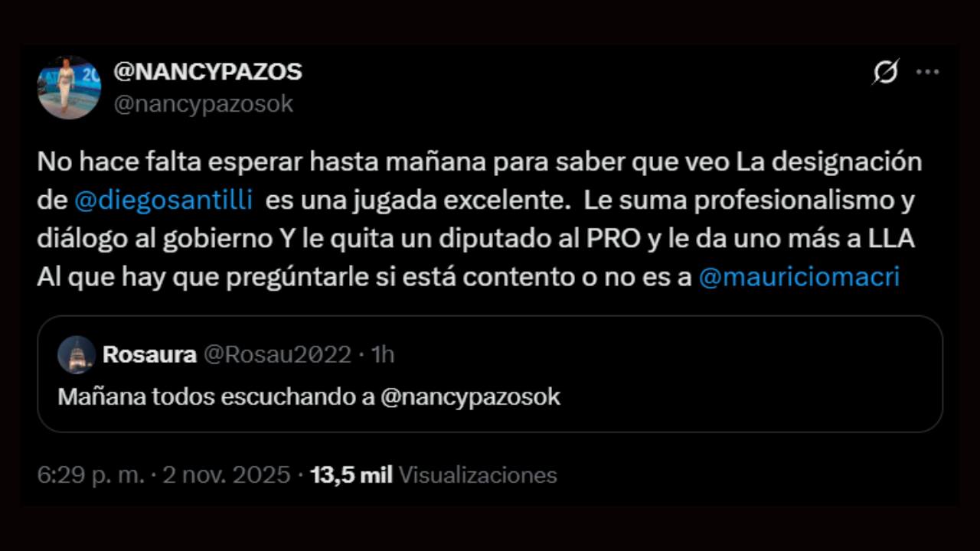Select the @nancypazosok handle under the name
This screenshot has width=980, height=551.
click(203, 104)
